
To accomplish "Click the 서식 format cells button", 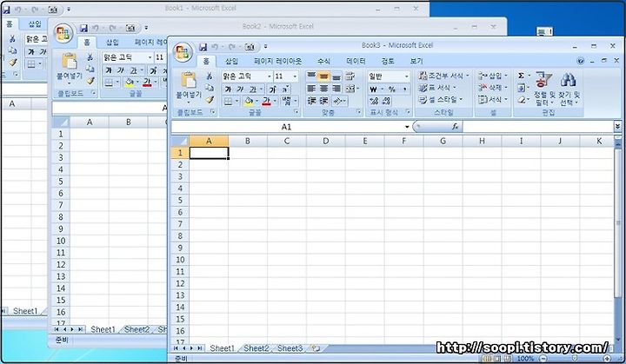I will tap(493, 99).
